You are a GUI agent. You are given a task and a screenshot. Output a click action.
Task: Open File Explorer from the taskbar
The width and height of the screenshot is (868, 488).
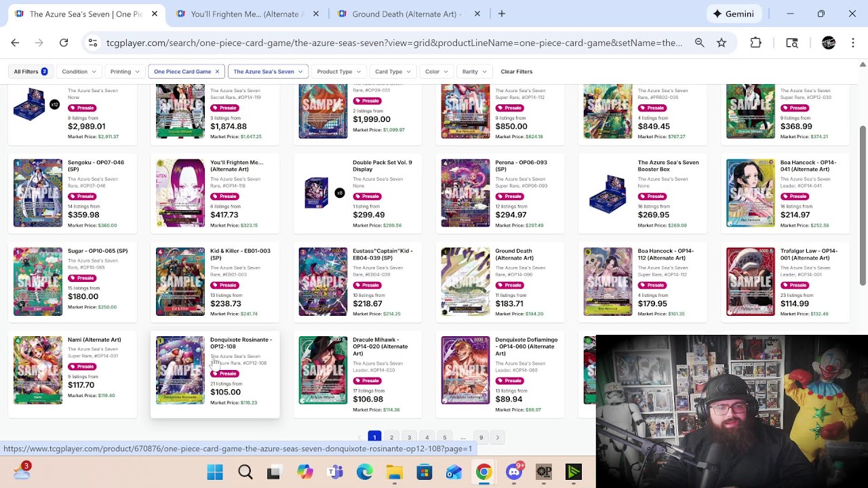point(394,472)
